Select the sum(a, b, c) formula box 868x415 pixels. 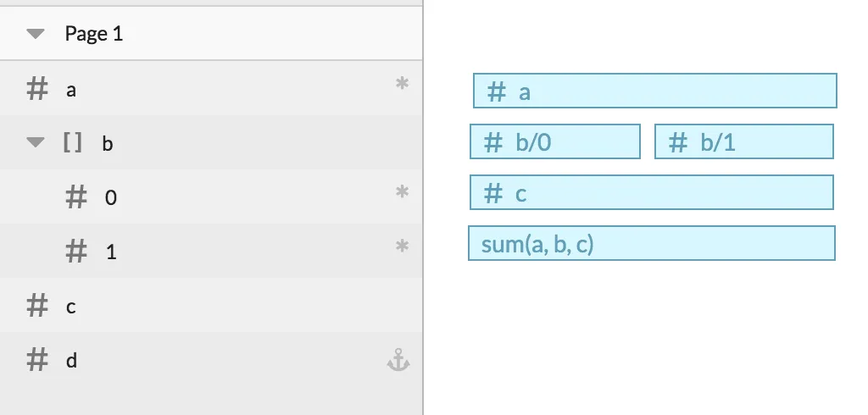(652, 243)
